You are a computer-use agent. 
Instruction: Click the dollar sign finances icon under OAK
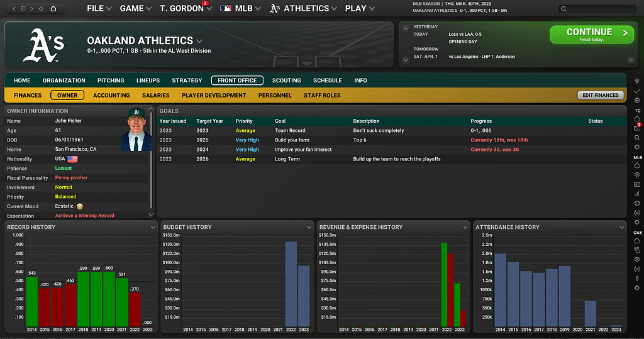637,279
